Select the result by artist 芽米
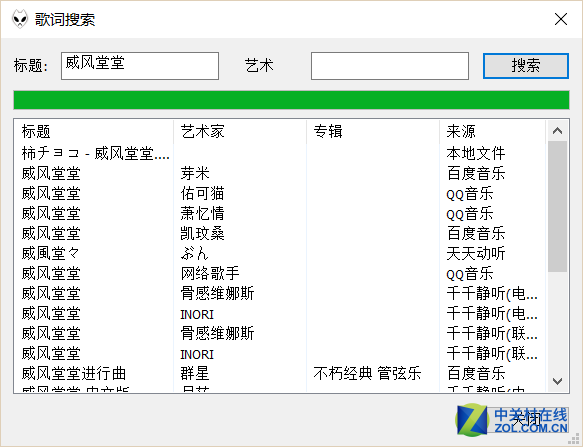Screen dimensions: 583x447 click(280, 173)
